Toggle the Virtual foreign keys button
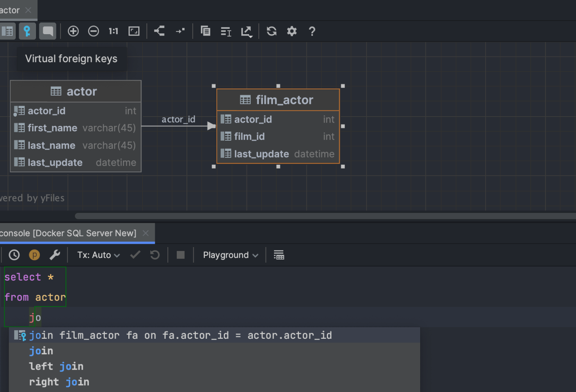This screenshot has height=392, width=576. click(x=27, y=31)
